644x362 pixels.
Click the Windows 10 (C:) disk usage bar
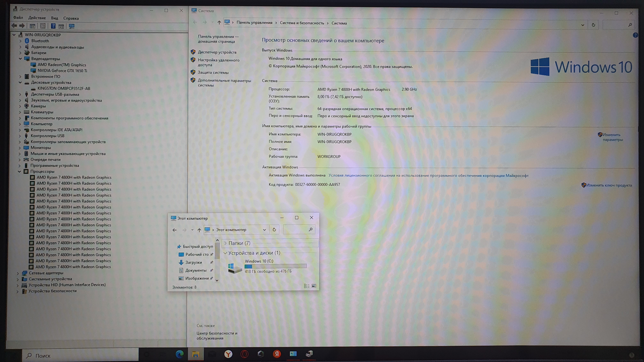[275, 266]
